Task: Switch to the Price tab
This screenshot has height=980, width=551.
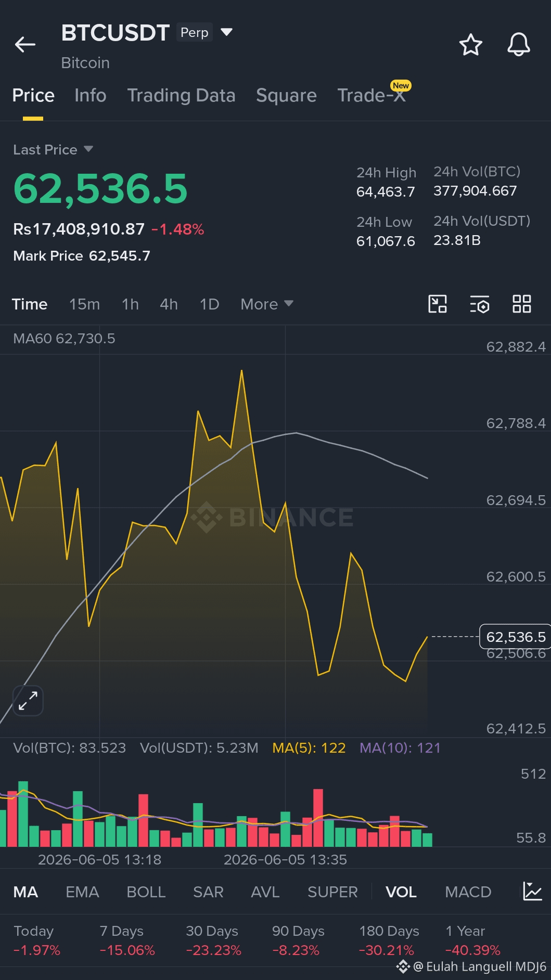Action: [x=33, y=95]
